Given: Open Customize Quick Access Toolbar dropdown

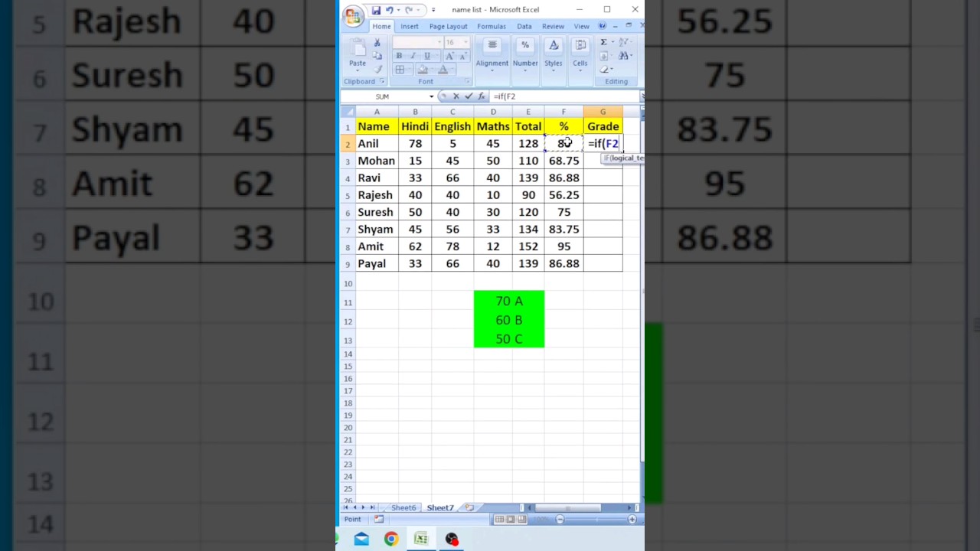Looking at the screenshot, I should click(433, 10).
